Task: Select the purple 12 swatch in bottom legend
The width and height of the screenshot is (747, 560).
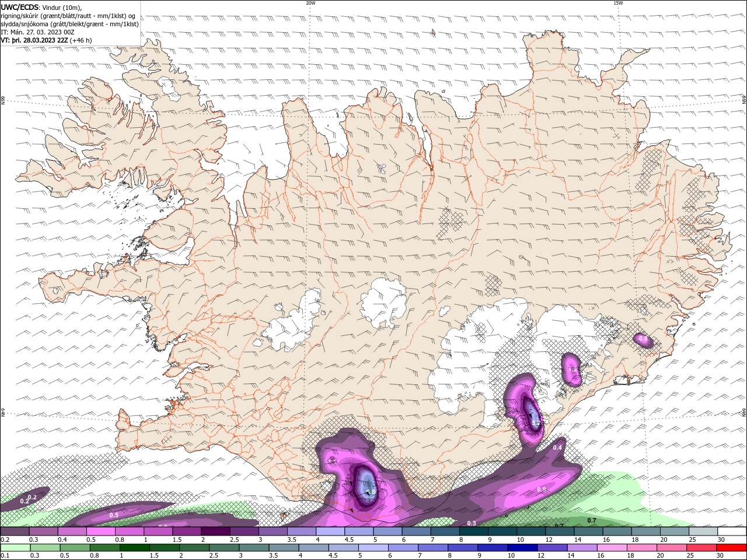Action: coord(552,548)
